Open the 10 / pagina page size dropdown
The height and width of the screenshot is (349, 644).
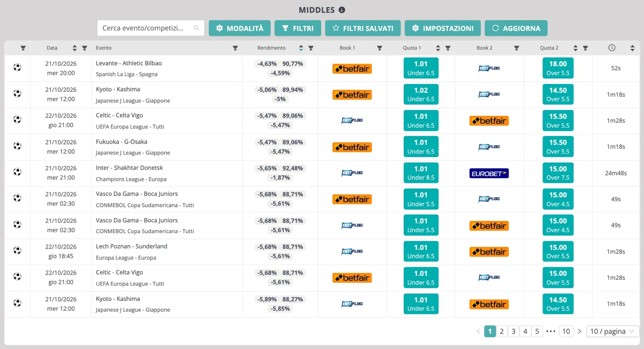click(x=612, y=331)
